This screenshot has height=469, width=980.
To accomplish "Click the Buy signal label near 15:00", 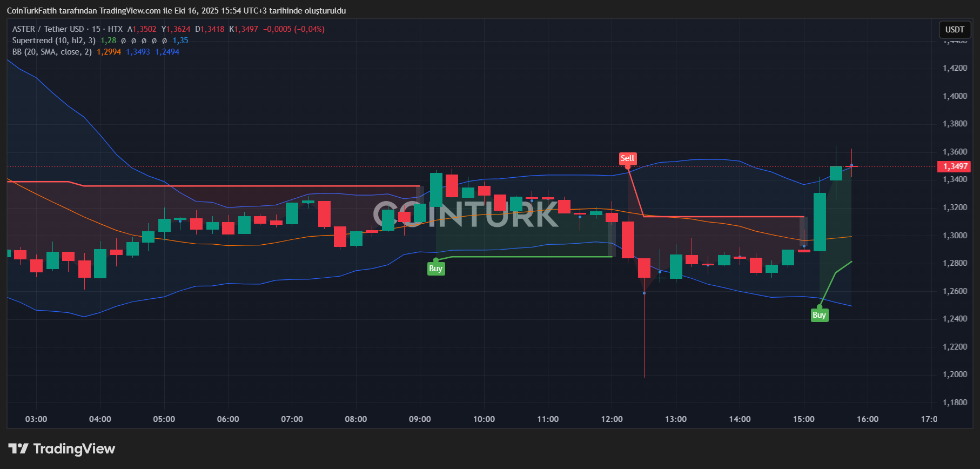I will click(x=819, y=315).
